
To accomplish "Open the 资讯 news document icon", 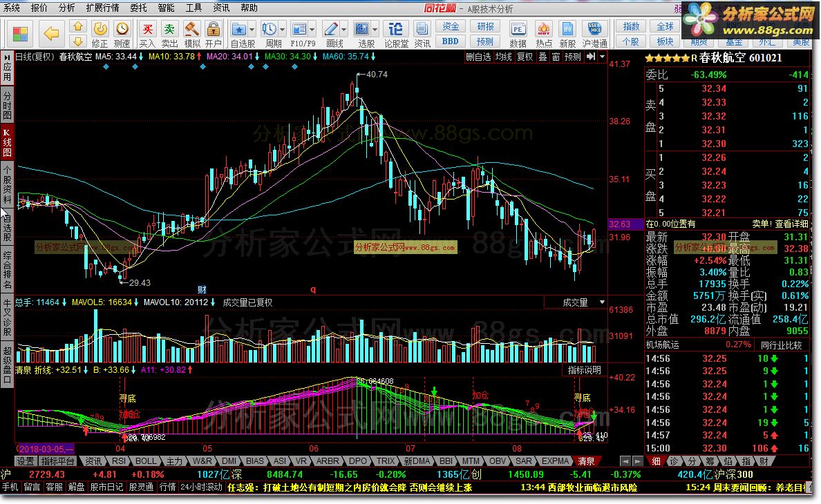I will [x=422, y=35].
